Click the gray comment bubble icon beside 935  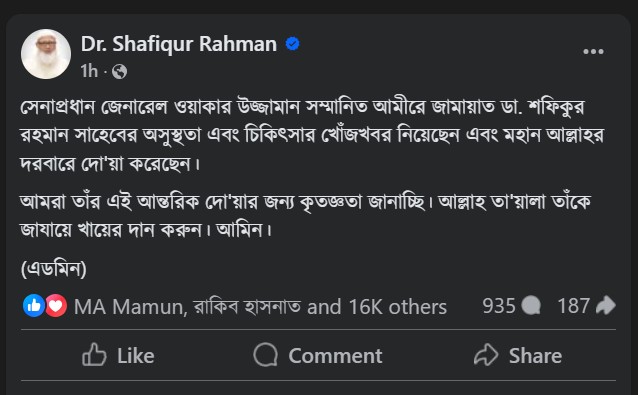click(x=531, y=306)
